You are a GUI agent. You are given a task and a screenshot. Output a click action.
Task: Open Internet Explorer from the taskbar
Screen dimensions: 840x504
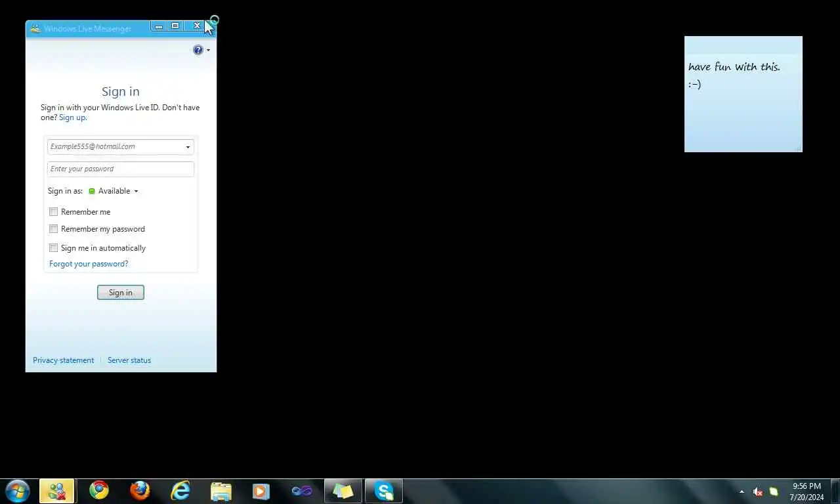pos(180,490)
